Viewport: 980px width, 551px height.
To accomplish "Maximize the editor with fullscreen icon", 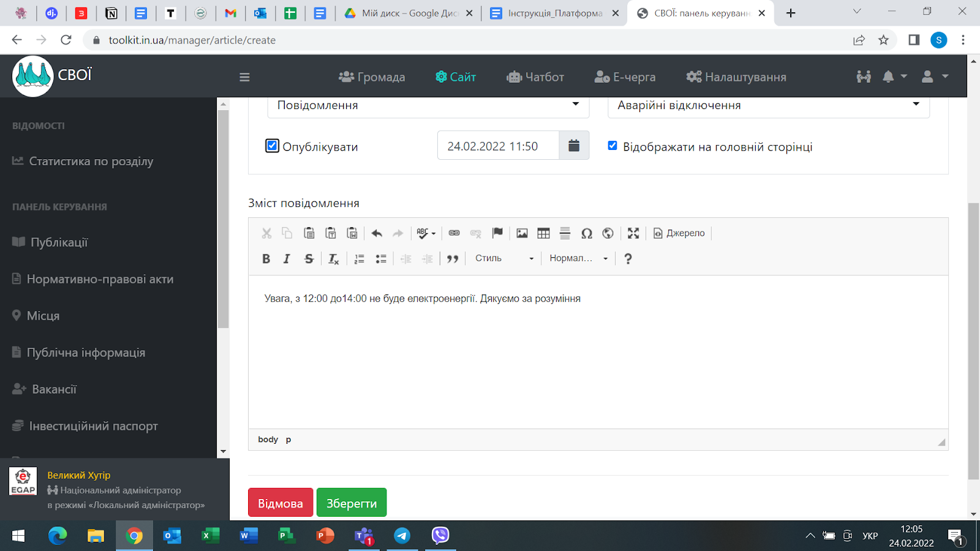I will click(633, 233).
